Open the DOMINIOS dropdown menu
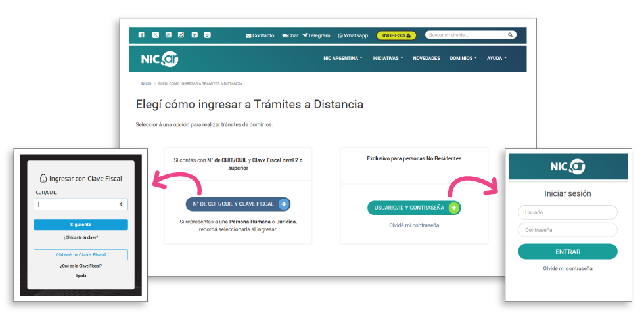Screen dimensions: 644x328 click(463, 58)
